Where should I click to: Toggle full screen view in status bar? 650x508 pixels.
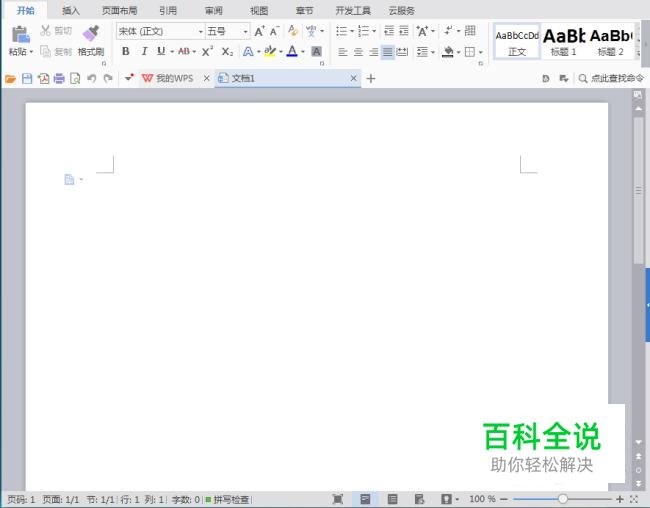point(338,499)
